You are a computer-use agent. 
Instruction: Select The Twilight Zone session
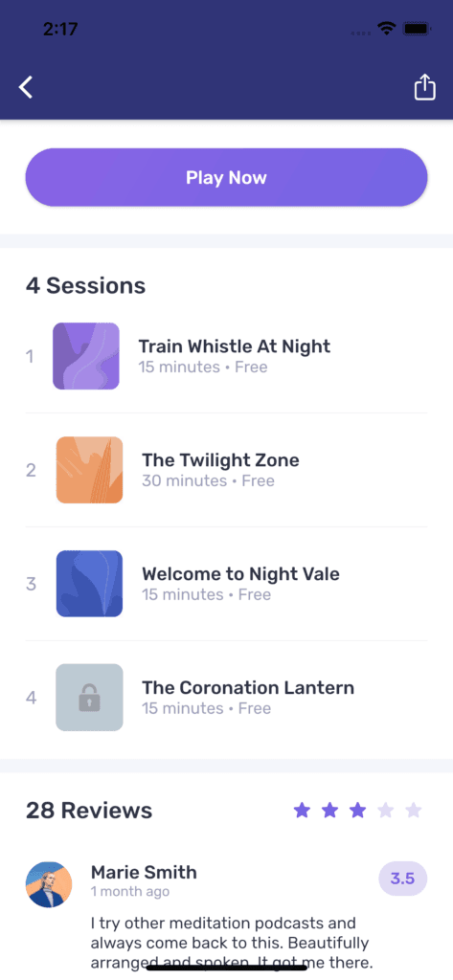(x=226, y=470)
